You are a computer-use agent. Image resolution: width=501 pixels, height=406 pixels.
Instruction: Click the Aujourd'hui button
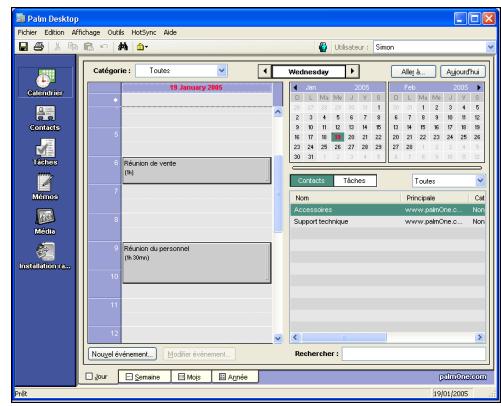point(463,72)
